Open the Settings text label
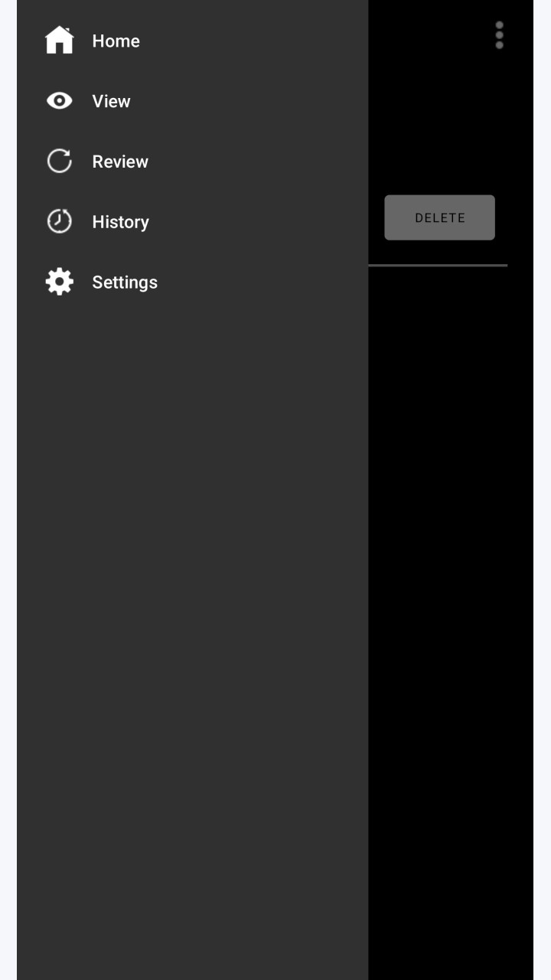 click(125, 282)
